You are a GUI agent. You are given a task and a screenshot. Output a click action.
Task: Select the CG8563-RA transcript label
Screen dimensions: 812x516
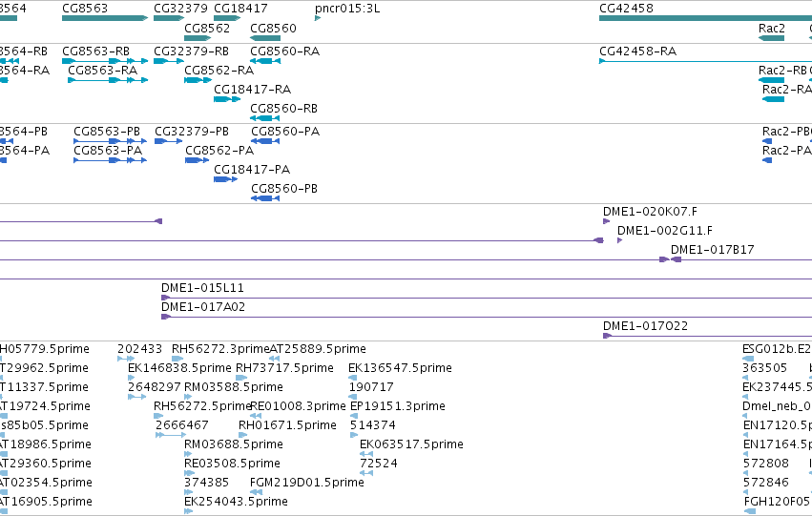tap(102, 71)
